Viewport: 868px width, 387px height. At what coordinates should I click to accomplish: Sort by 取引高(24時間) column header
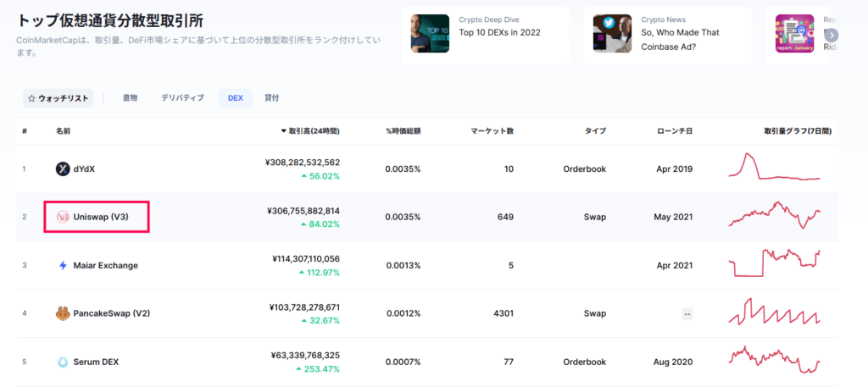point(310,131)
